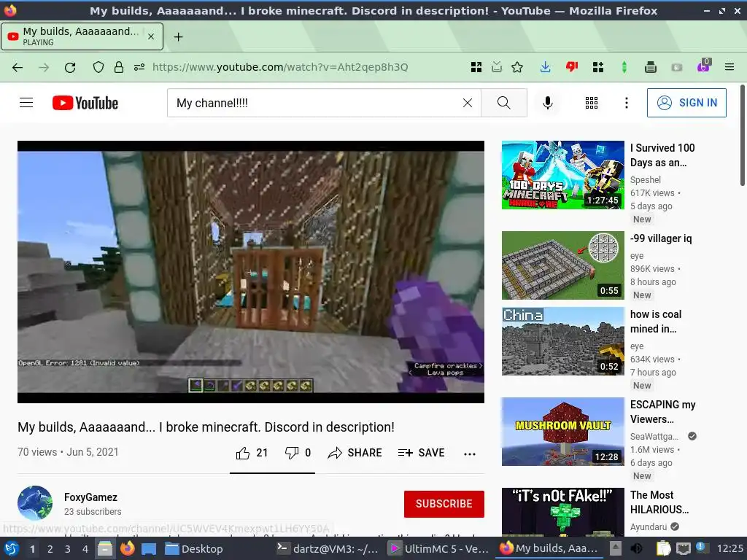This screenshot has width=747, height=560.
Task: Click the Pocket save icon in toolbar
Action: [x=497, y=67]
